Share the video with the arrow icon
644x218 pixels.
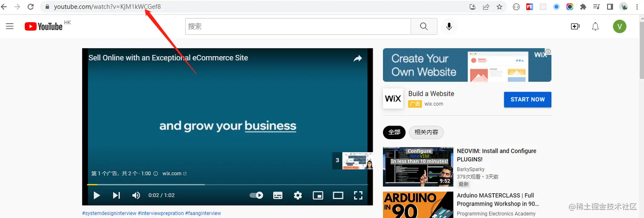(358, 58)
